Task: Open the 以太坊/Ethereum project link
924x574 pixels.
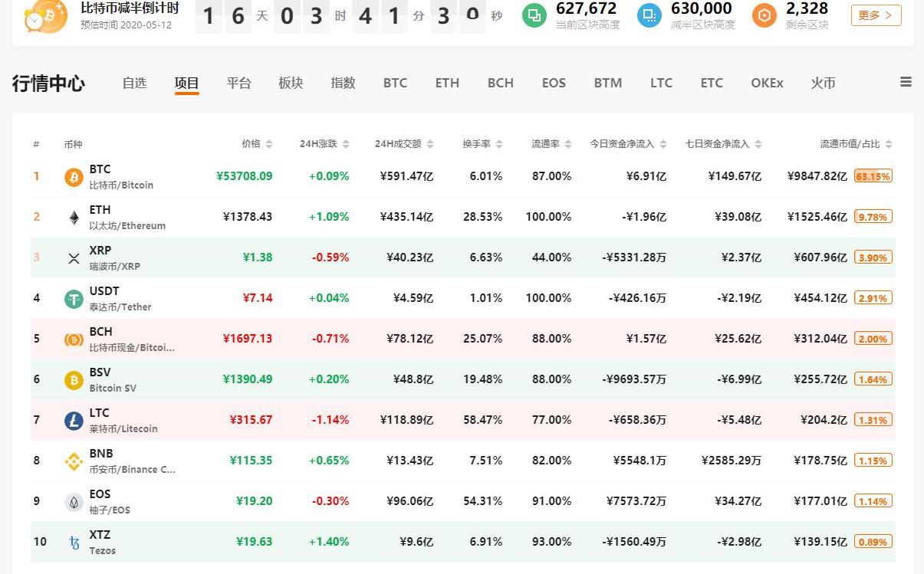Action: 127,226
